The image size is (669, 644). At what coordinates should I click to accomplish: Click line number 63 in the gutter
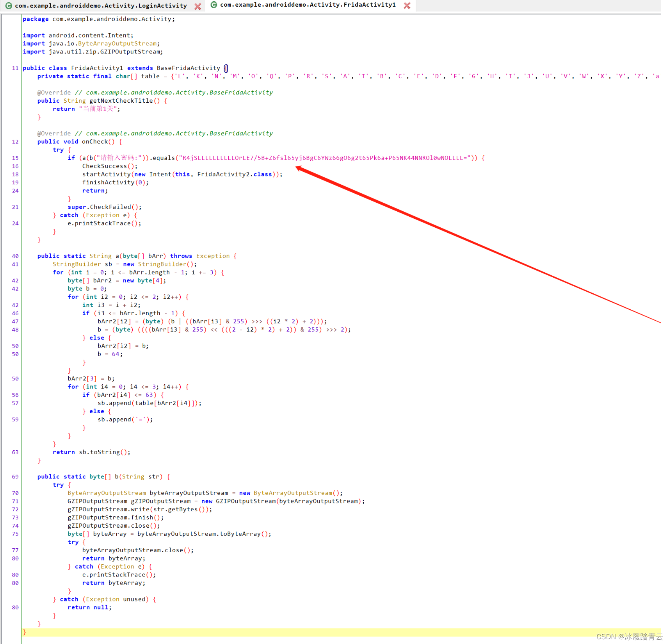click(x=15, y=452)
